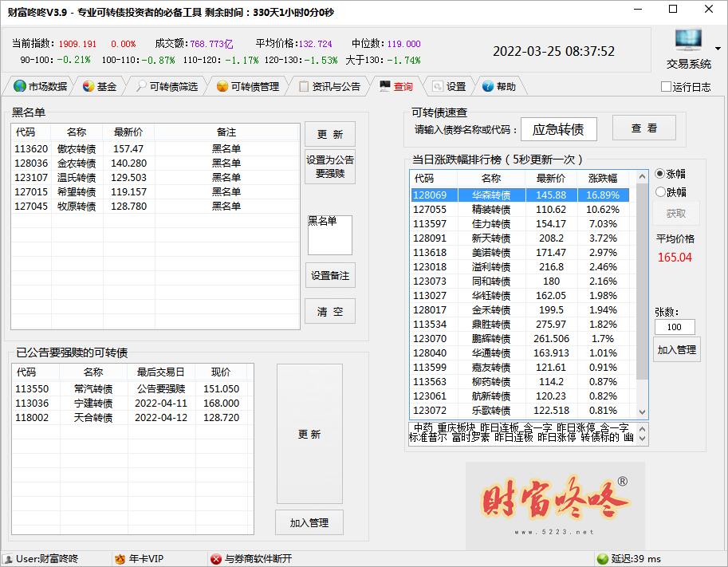Click the 清空 button
The width and height of the screenshot is (728, 567).
tap(330, 311)
